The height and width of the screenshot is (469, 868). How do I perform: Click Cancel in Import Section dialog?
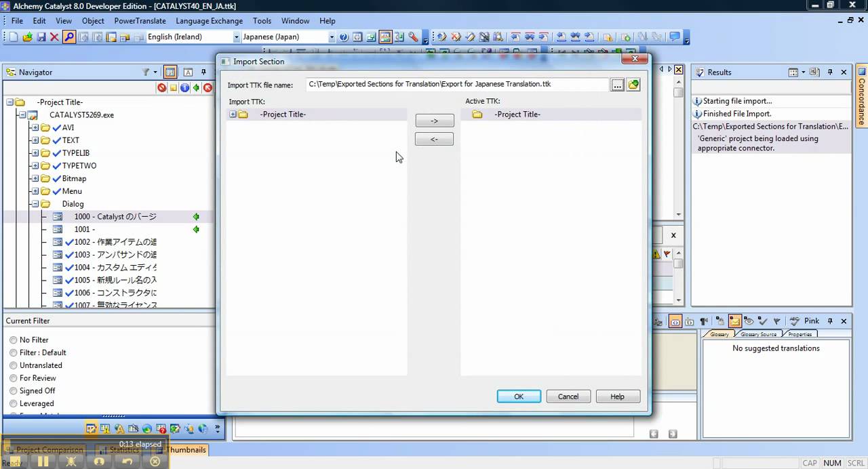click(568, 396)
